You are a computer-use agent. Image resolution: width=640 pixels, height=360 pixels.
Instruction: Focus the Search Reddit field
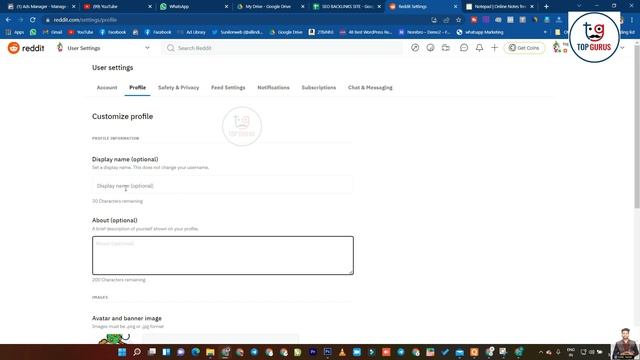click(x=282, y=48)
